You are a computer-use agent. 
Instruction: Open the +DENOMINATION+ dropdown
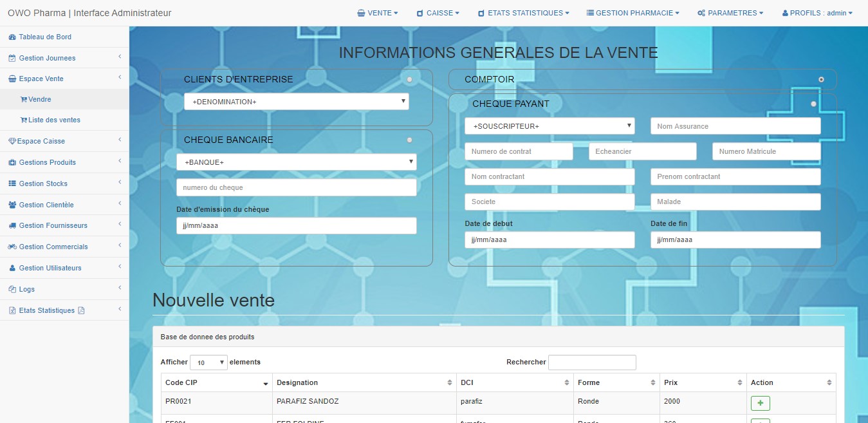[x=296, y=102]
